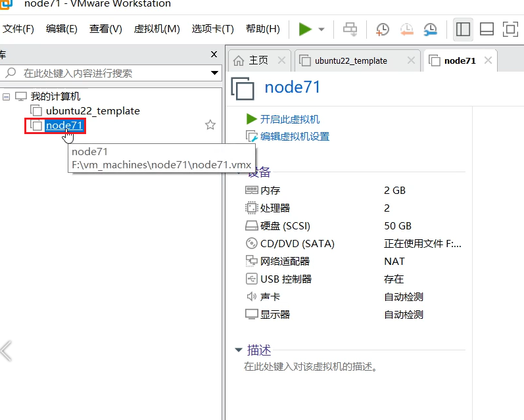This screenshot has width=524, height=420.
Task: Click 编辑虚拟机设置 link
Action: [x=295, y=136]
